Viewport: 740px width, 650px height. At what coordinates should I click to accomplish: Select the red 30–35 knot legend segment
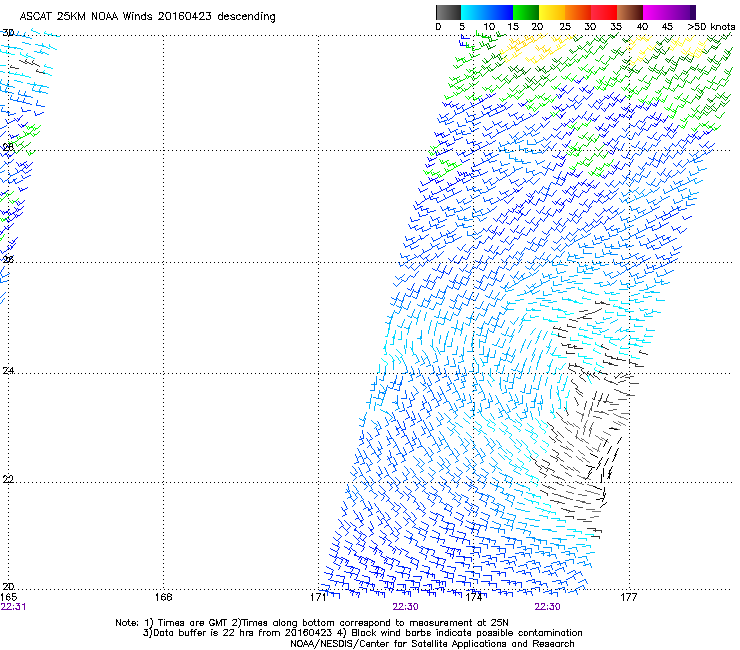[604, 12]
